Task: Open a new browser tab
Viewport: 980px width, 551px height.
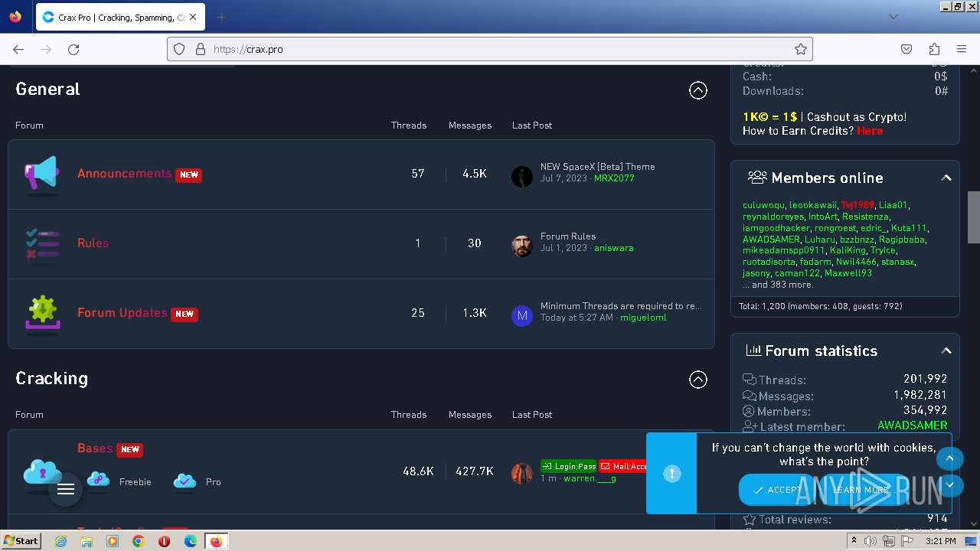Action: tap(221, 17)
